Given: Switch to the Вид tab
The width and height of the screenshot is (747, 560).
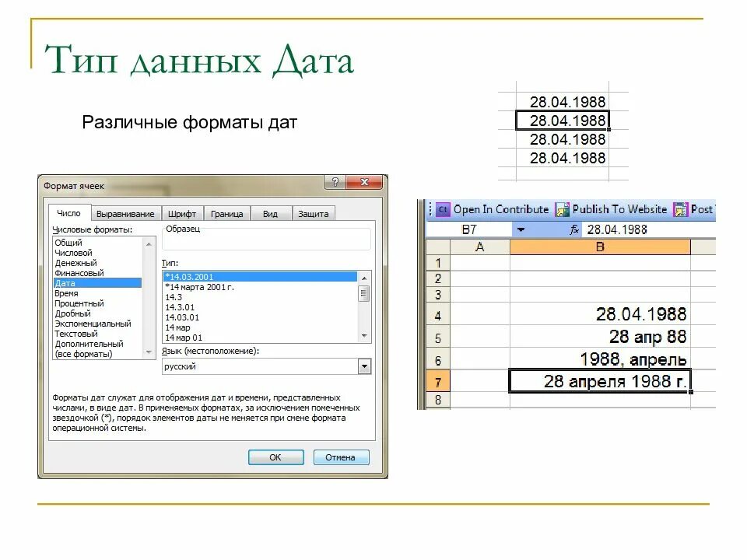Looking at the screenshot, I should 270,214.
